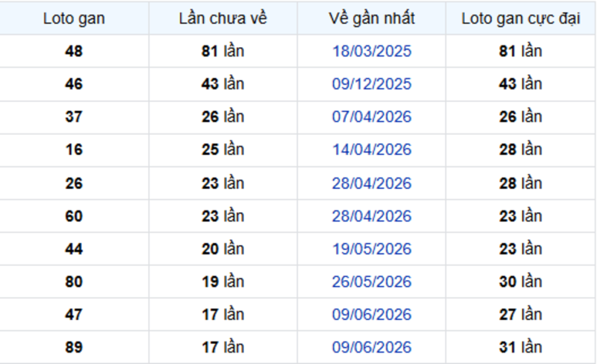Image resolution: width=597 pixels, height=364 pixels.
Task: Select loto number 26 in Loto gan column
Action: (74, 183)
